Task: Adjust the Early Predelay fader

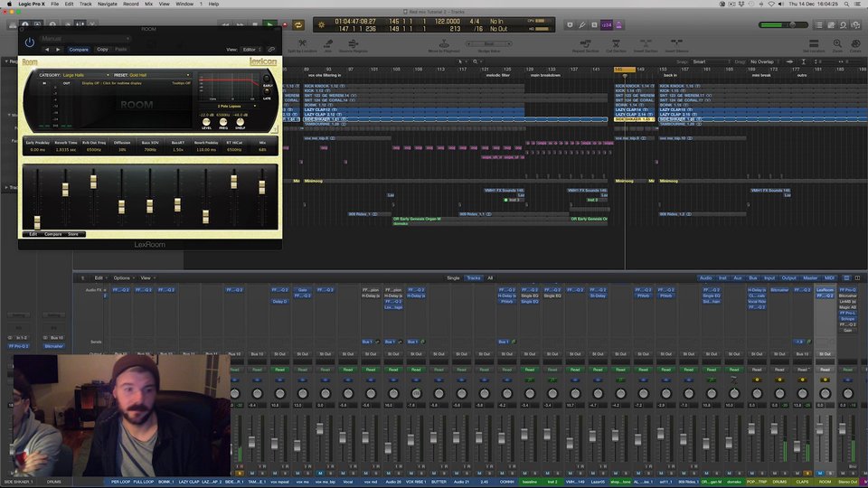Action: coord(37,222)
